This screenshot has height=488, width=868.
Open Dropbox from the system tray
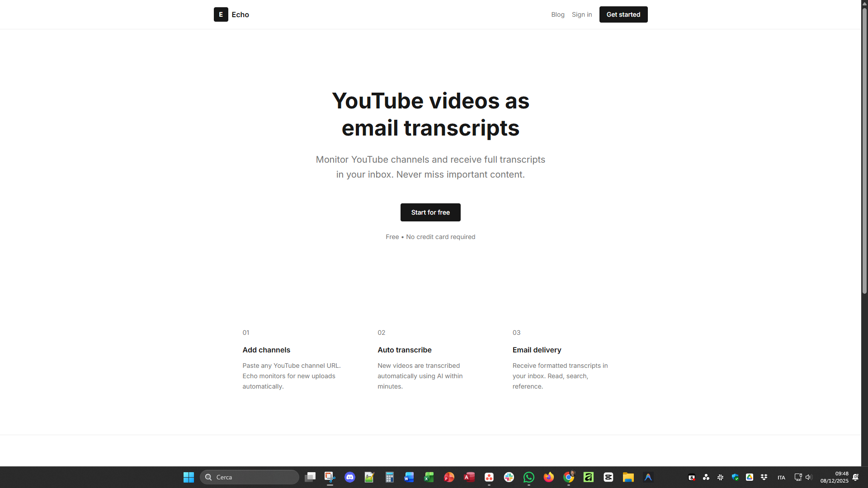(764, 477)
